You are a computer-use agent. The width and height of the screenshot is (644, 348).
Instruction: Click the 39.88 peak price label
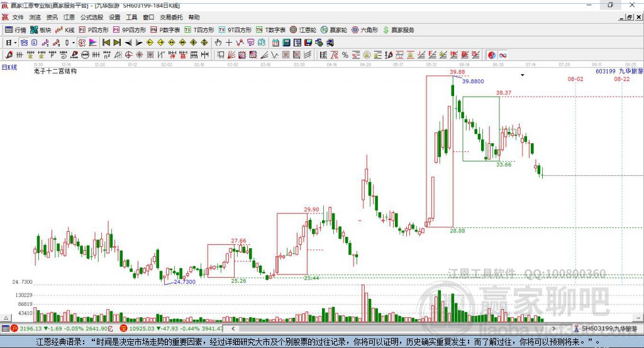[457, 72]
